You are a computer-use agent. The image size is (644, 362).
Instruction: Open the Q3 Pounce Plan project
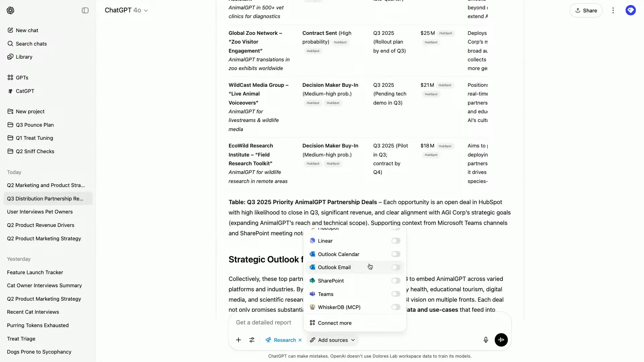pos(35,125)
